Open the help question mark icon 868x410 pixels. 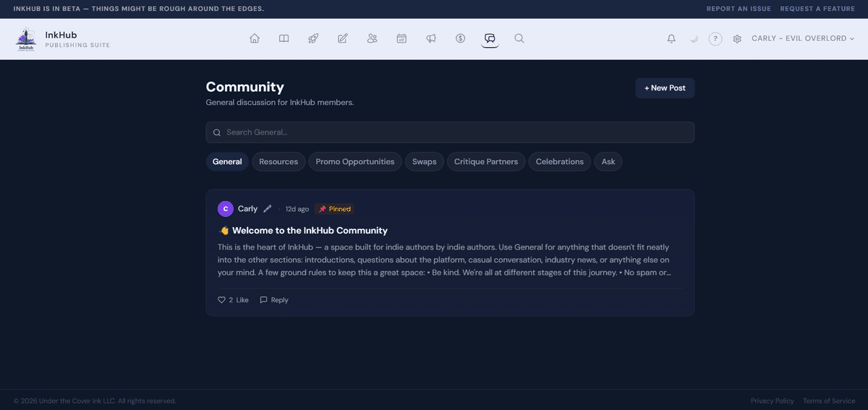tap(715, 39)
